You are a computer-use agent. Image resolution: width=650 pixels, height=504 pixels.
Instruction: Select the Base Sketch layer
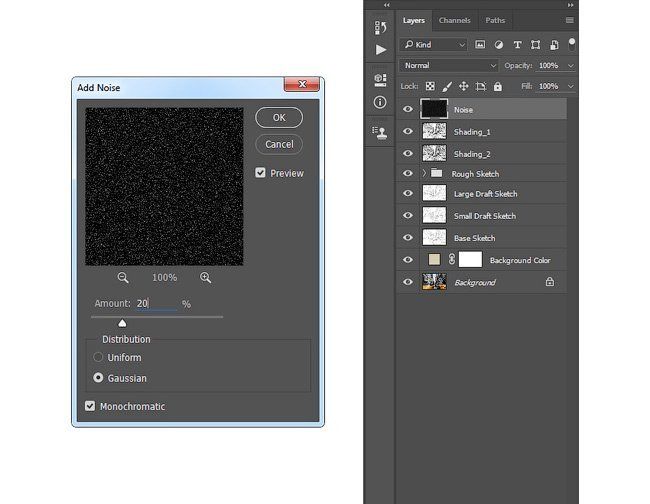pyautogui.click(x=482, y=237)
